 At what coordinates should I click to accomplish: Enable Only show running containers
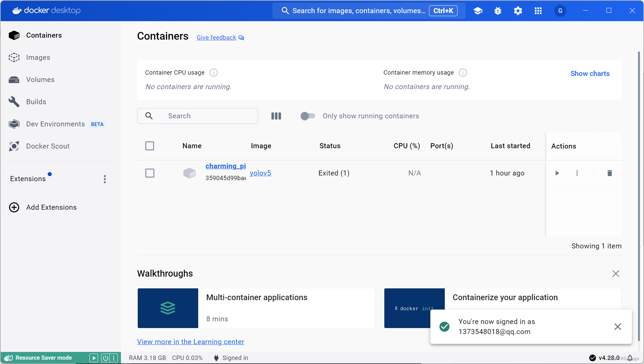pos(307,116)
